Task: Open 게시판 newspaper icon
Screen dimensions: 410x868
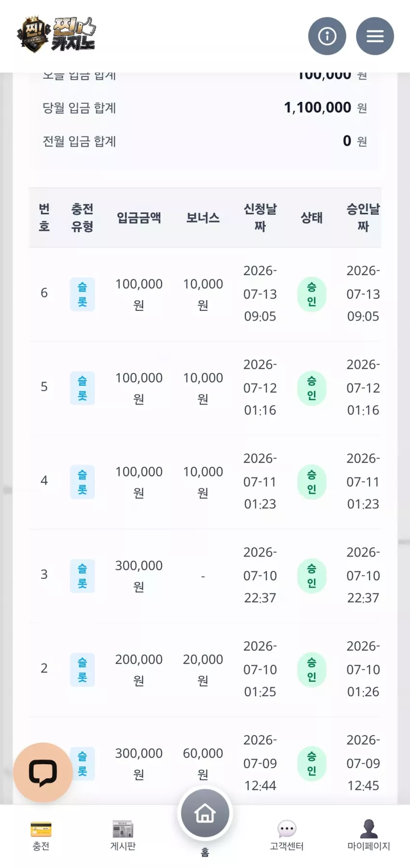Action: click(123, 829)
